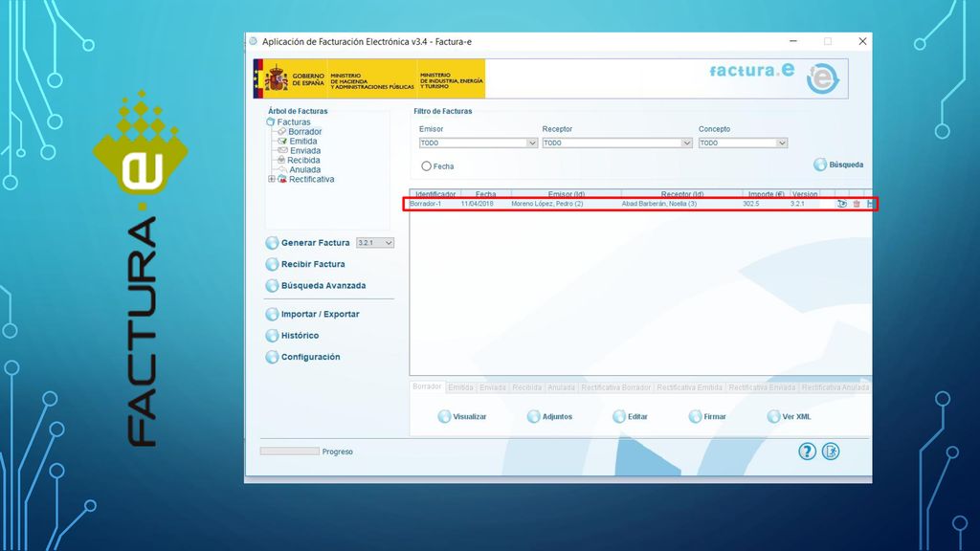
Task: Click the Ver XML button
Action: pyautogui.click(x=790, y=417)
